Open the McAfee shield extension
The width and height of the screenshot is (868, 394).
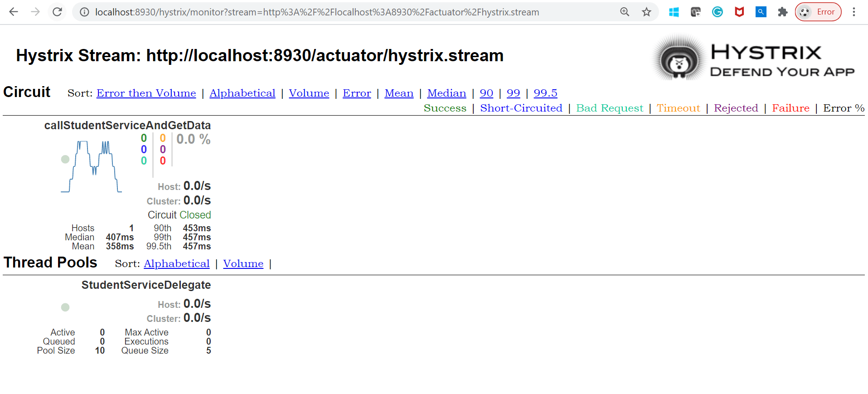point(739,12)
